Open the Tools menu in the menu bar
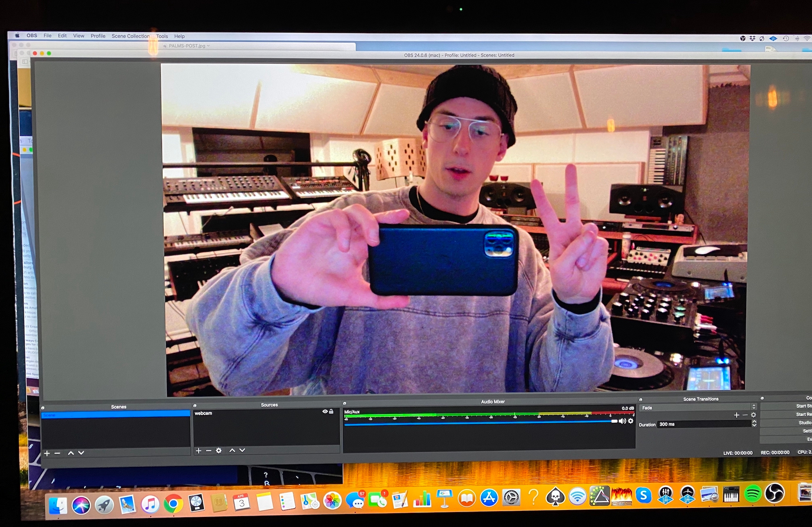 click(162, 36)
